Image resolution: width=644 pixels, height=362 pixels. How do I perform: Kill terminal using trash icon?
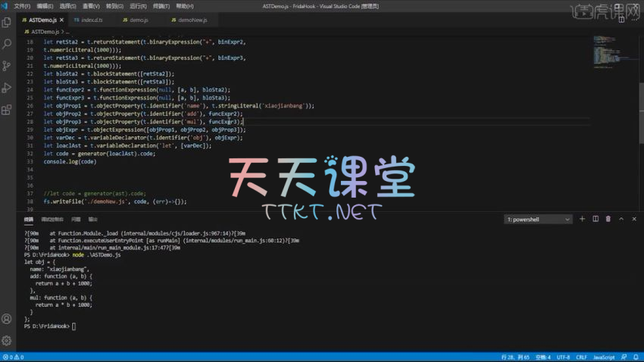pos(608,219)
